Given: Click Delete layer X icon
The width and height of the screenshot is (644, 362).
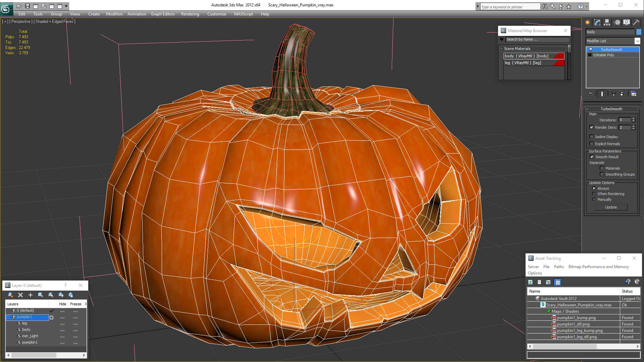Looking at the screenshot, I should [20, 295].
